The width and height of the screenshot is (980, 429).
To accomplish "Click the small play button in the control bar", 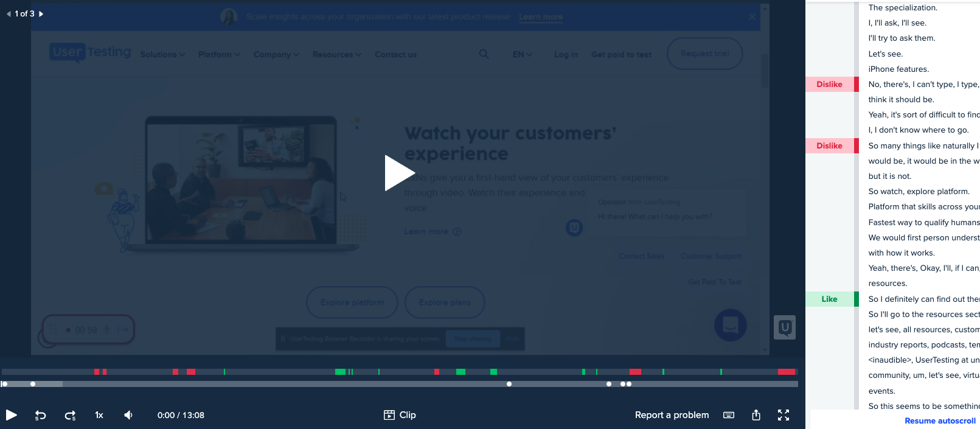I will pyautogui.click(x=11, y=415).
